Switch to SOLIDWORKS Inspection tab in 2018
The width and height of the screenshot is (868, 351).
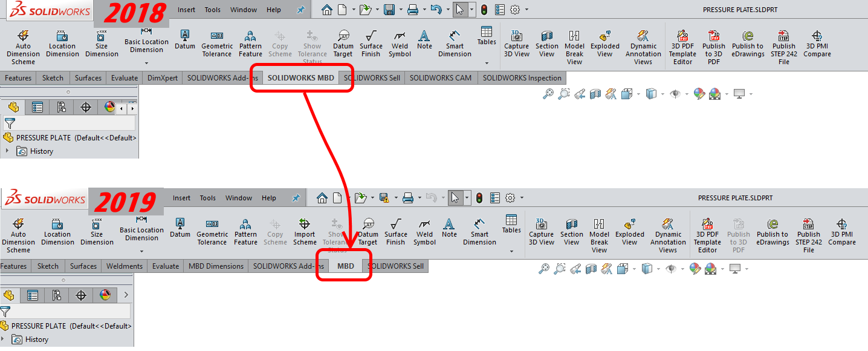[x=522, y=77]
